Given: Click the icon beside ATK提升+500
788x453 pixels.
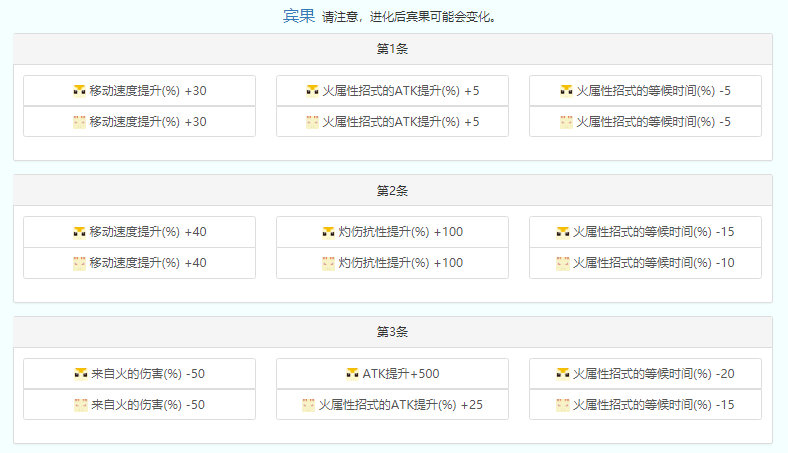Looking at the screenshot, I should (x=352, y=374).
